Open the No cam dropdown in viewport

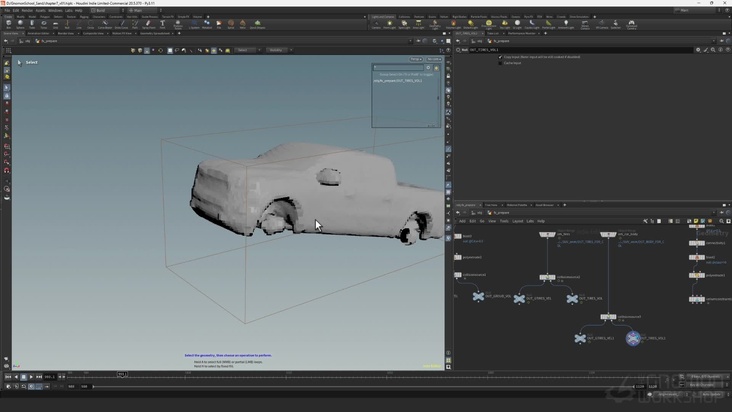pyautogui.click(x=434, y=59)
